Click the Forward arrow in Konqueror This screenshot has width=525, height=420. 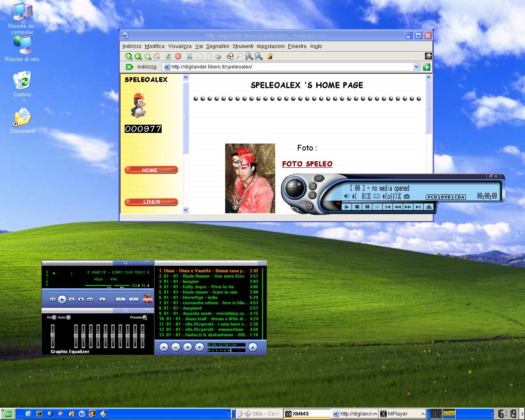pos(147,57)
